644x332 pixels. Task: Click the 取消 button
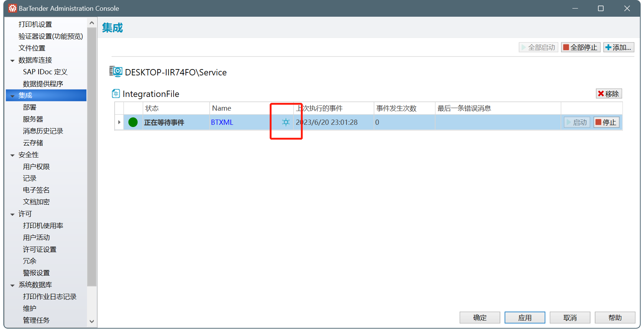(570, 318)
